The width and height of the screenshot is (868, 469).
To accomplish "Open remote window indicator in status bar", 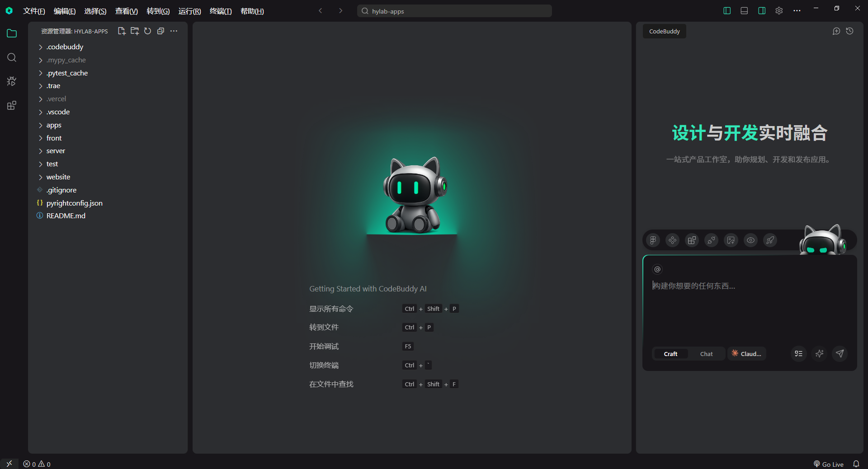I will coord(9,464).
